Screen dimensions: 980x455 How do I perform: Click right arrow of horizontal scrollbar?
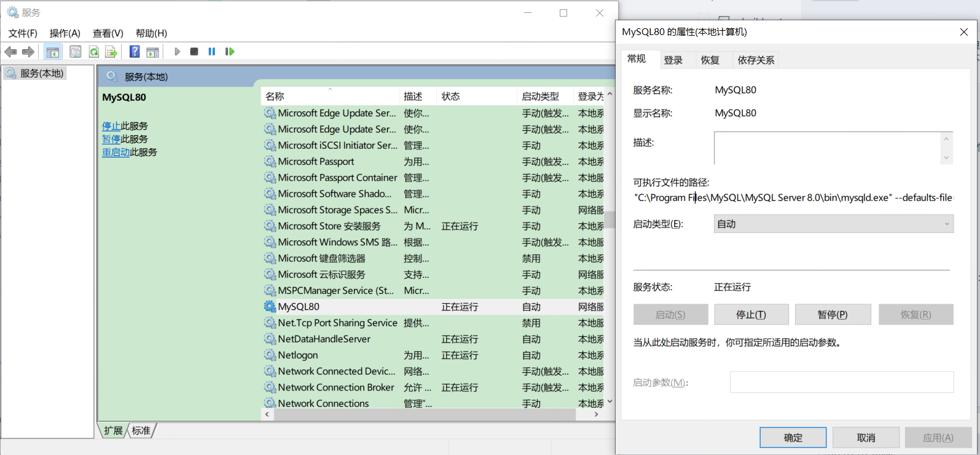tap(596, 414)
